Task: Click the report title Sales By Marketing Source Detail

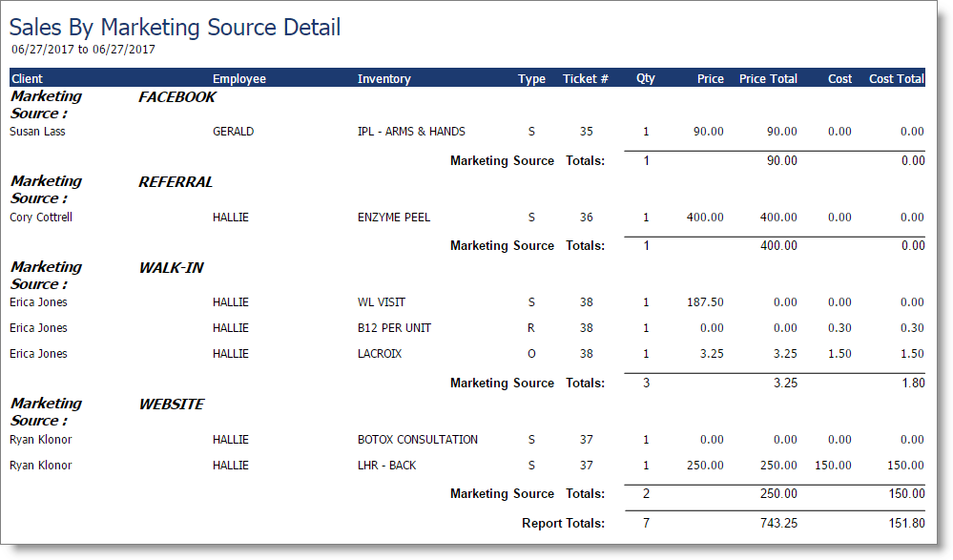Action: pos(175,27)
